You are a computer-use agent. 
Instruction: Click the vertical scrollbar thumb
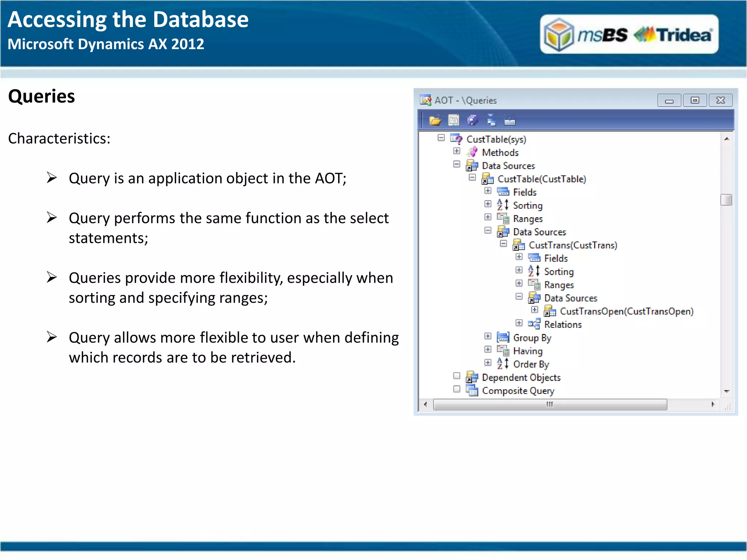pos(726,200)
